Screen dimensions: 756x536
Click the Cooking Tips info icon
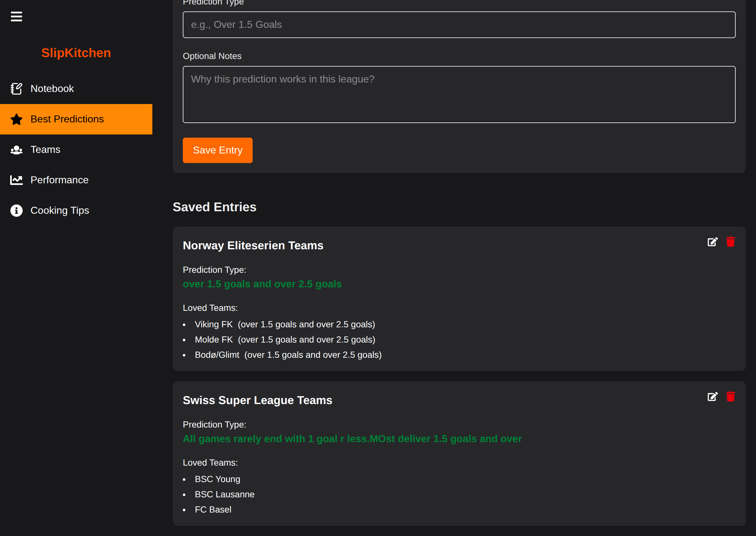(16, 210)
